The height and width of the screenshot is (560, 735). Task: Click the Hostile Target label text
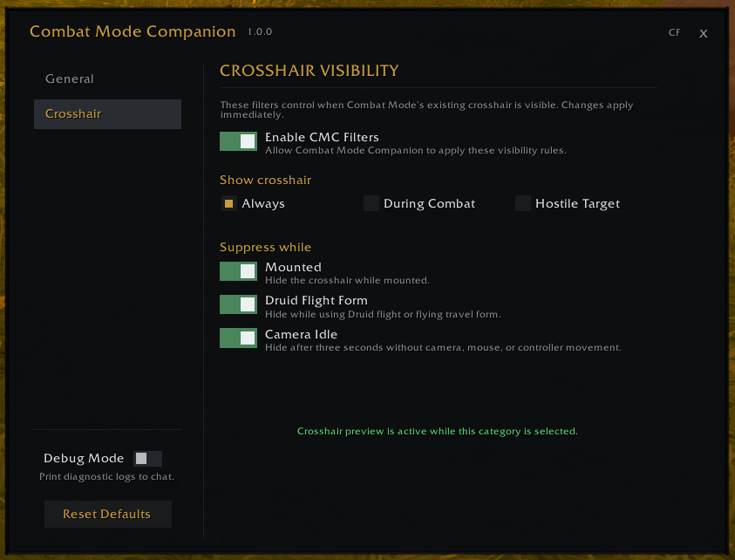[x=577, y=203]
